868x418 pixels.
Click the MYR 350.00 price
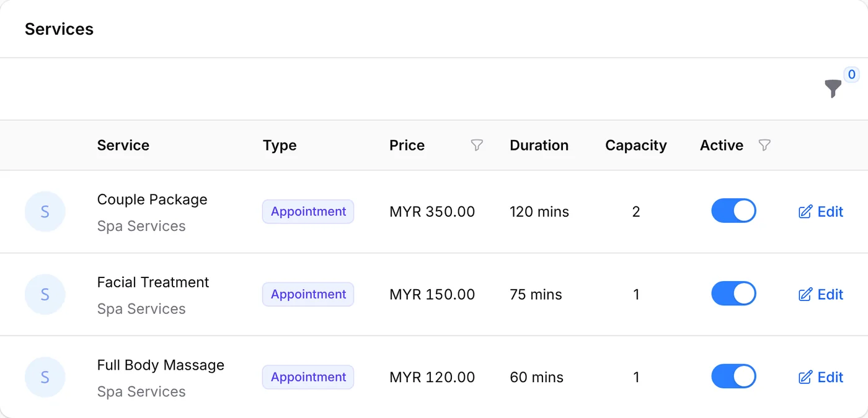click(432, 212)
